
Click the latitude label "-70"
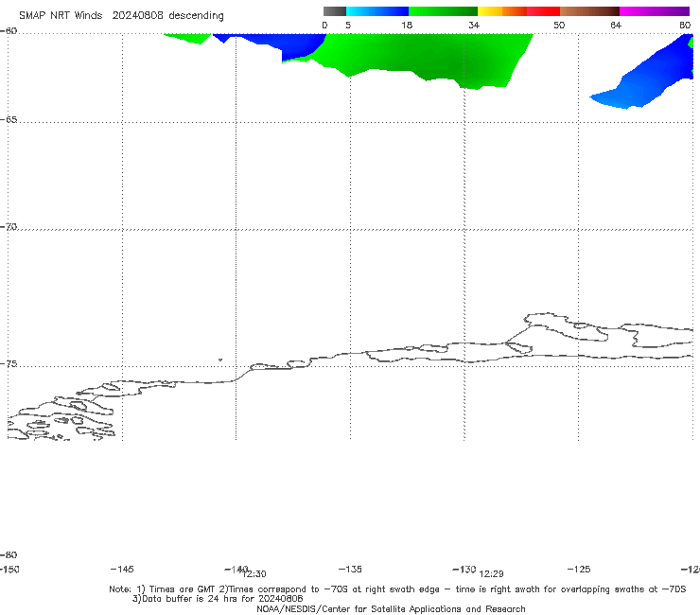pos(9,227)
